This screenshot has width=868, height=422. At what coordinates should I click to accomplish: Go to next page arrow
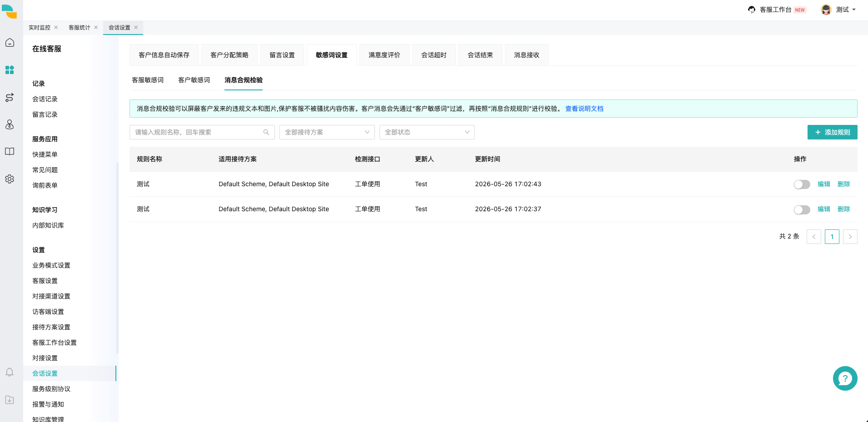[850, 237]
